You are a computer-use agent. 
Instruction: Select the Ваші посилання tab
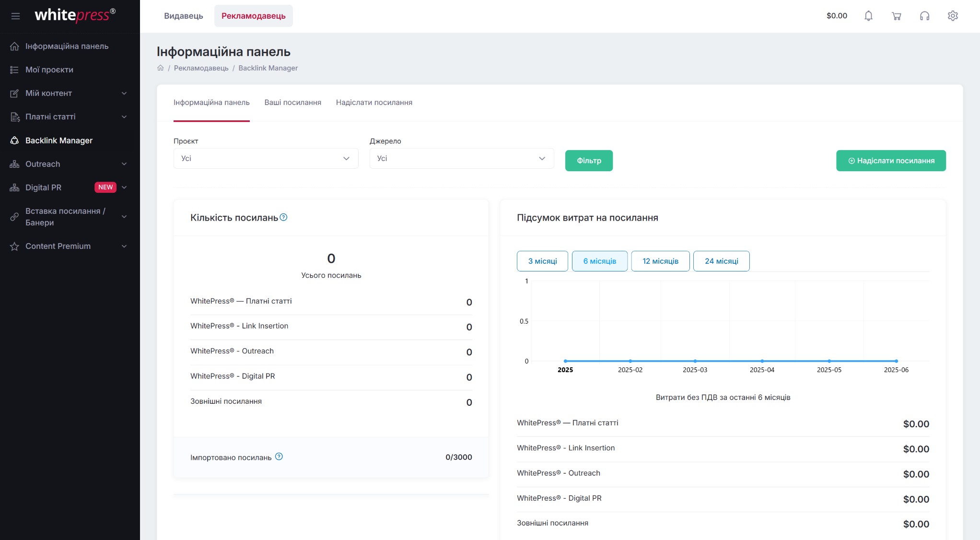[x=292, y=103]
